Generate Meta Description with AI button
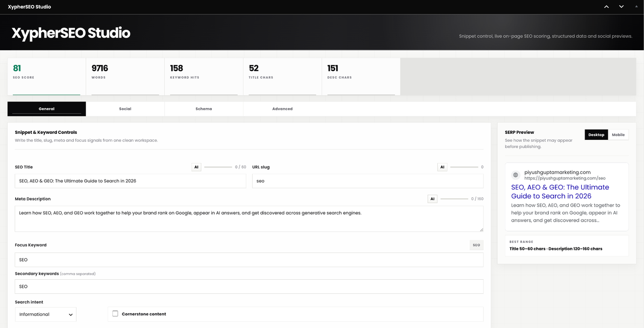The width and height of the screenshot is (644, 328). coord(432,199)
